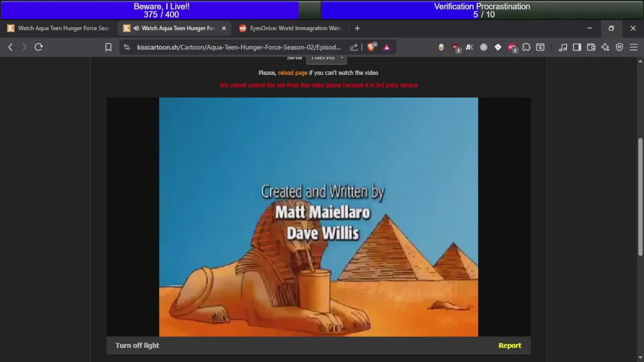Open the browser hamburger main menu
644x362 pixels.
click(633, 47)
